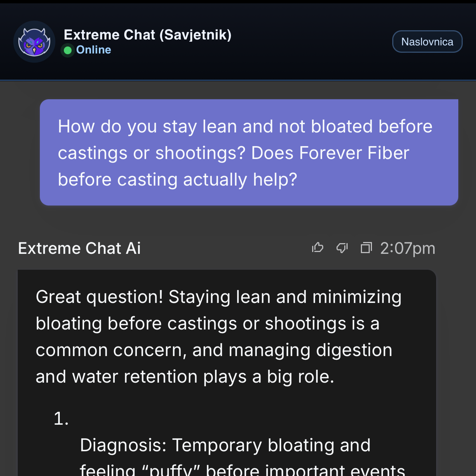Select the user question message bubble
Viewport: 476px width, 476px height.
pos(249,152)
